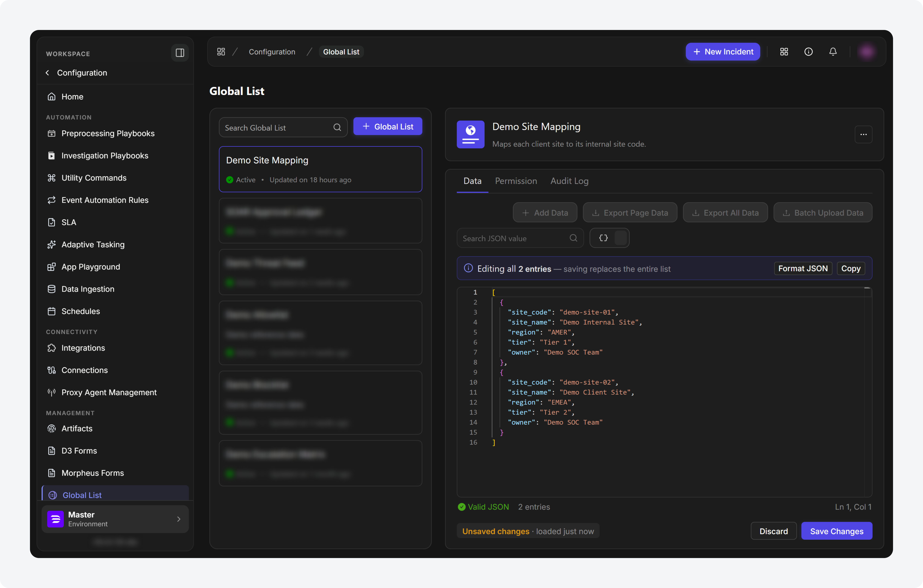923x588 pixels.
Task: Click the Data Ingestion database icon
Action: [x=51, y=289]
